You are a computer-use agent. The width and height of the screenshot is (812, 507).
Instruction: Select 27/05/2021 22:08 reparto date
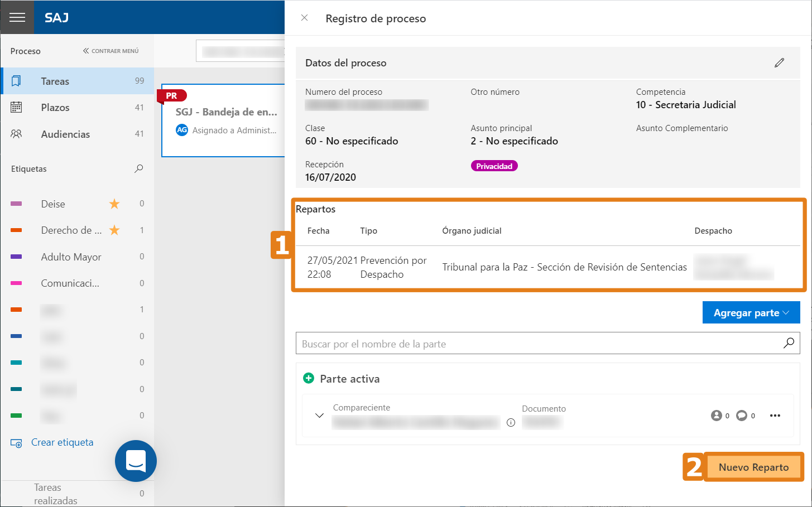pos(332,267)
